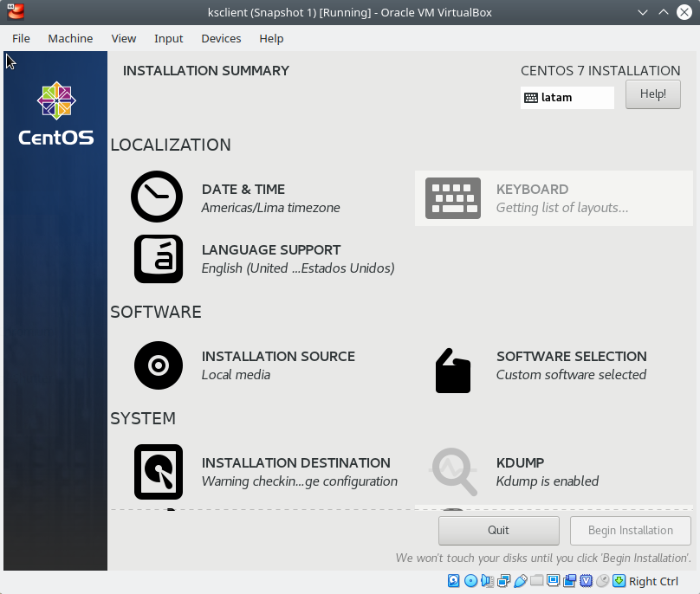This screenshot has width=700, height=594.
Task: Minimize the VirtualBox window
Action: pos(643,12)
